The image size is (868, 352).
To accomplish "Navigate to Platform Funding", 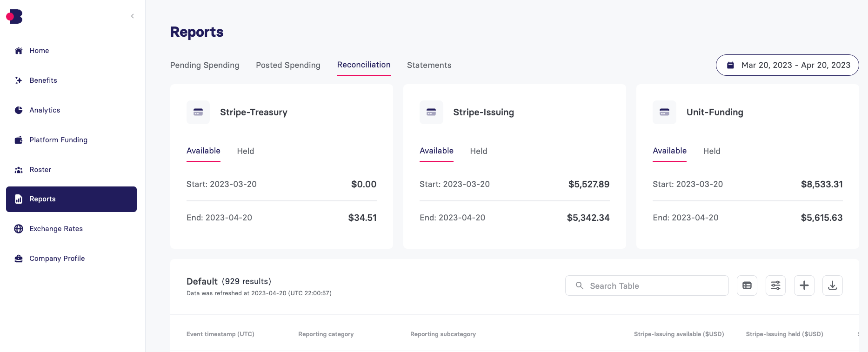I will pyautogui.click(x=59, y=140).
